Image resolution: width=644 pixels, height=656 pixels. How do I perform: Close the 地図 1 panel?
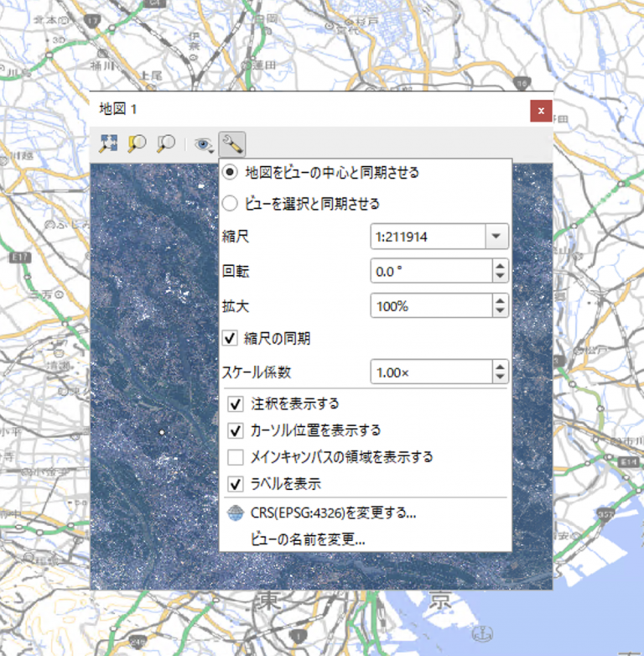point(541,111)
